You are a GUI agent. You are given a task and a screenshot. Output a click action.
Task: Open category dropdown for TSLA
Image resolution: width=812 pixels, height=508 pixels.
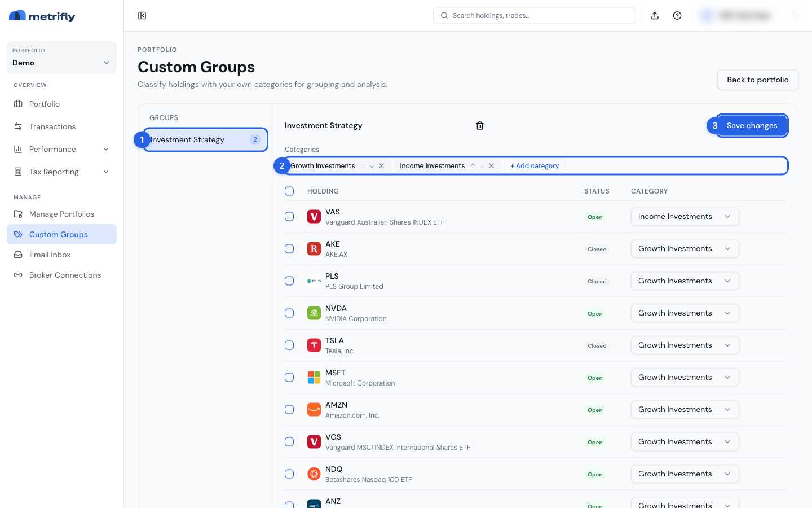point(685,345)
